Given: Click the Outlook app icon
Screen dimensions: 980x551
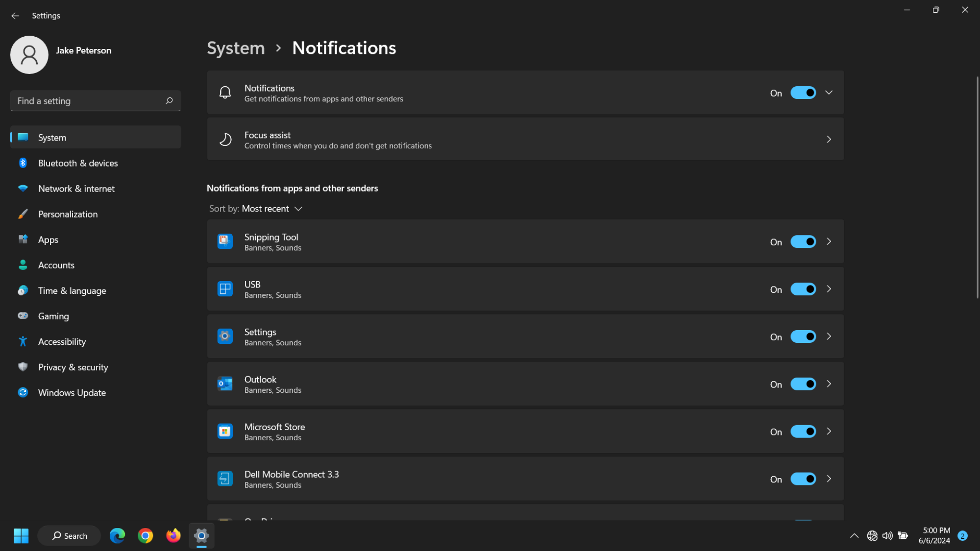Looking at the screenshot, I should [x=225, y=383].
